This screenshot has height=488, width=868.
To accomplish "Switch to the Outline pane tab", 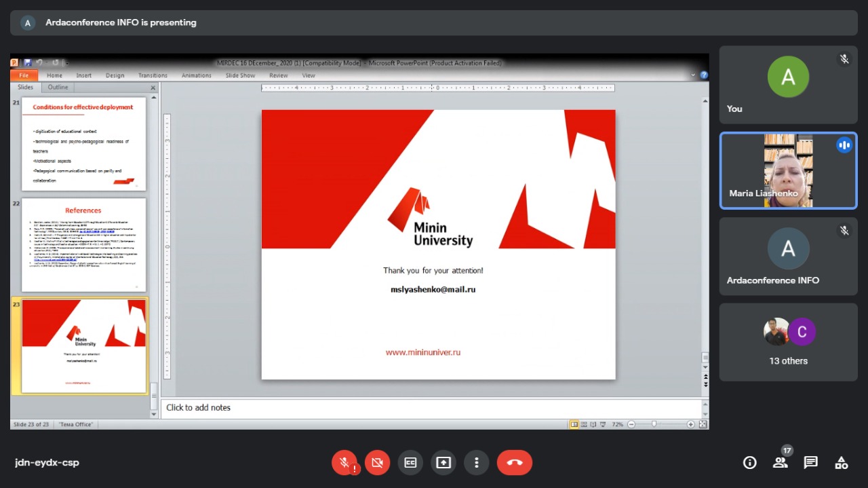I will (58, 88).
